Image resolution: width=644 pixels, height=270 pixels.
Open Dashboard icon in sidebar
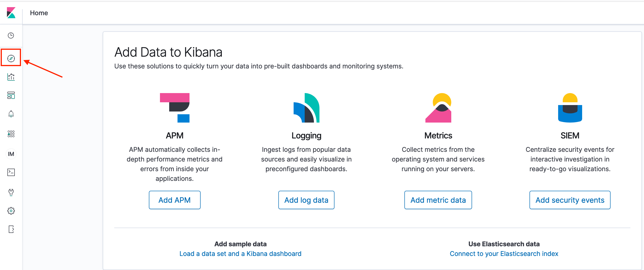pos(11,95)
